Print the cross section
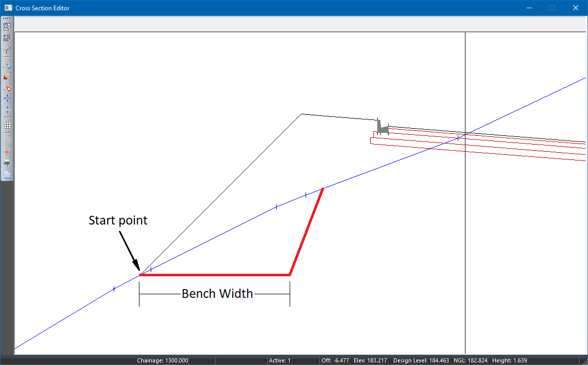Viewport: 588px width, 365px height. click(x=7, y=163)
